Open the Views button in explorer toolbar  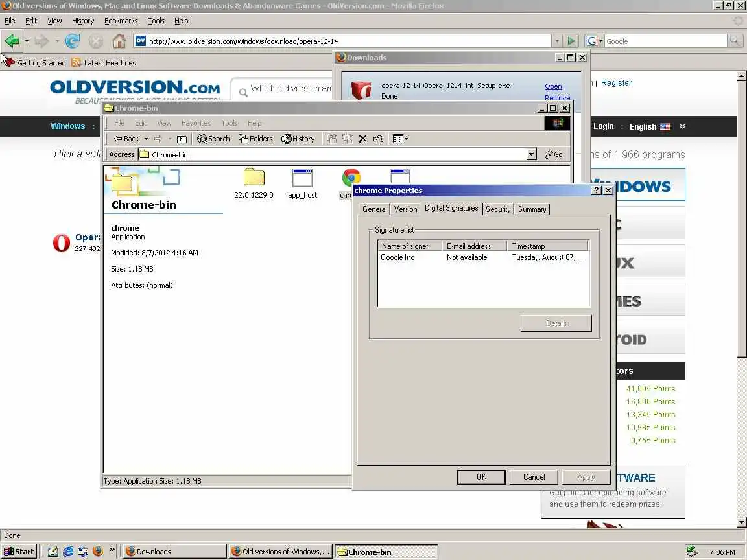[399, 139]
